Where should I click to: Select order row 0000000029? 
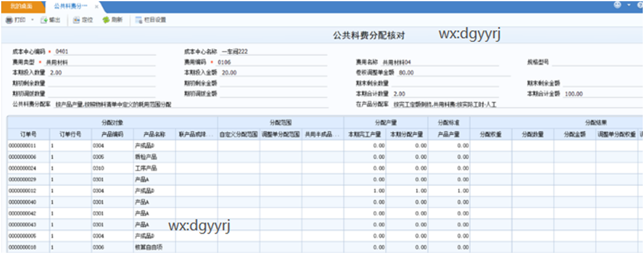click(x=325, y=180)
